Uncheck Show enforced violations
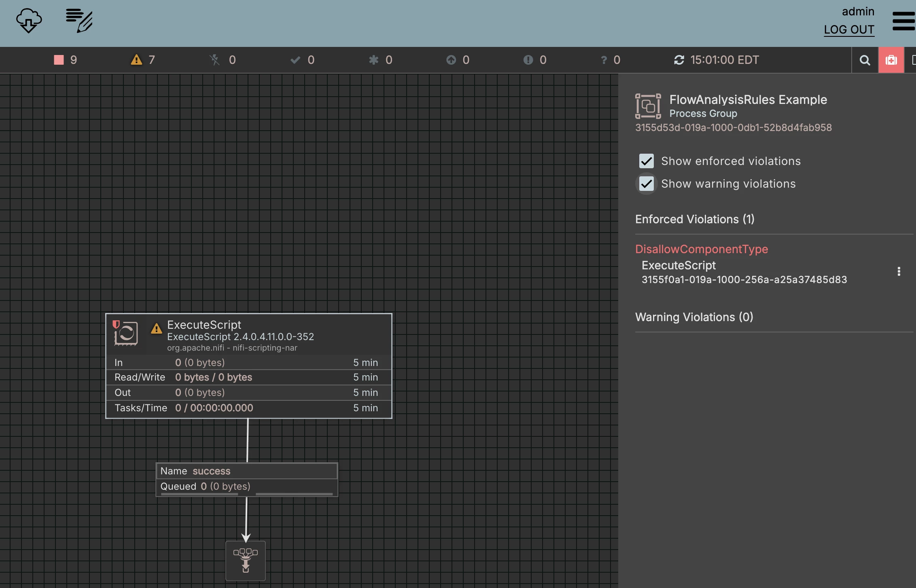916x588 pixels. (646, 161)
